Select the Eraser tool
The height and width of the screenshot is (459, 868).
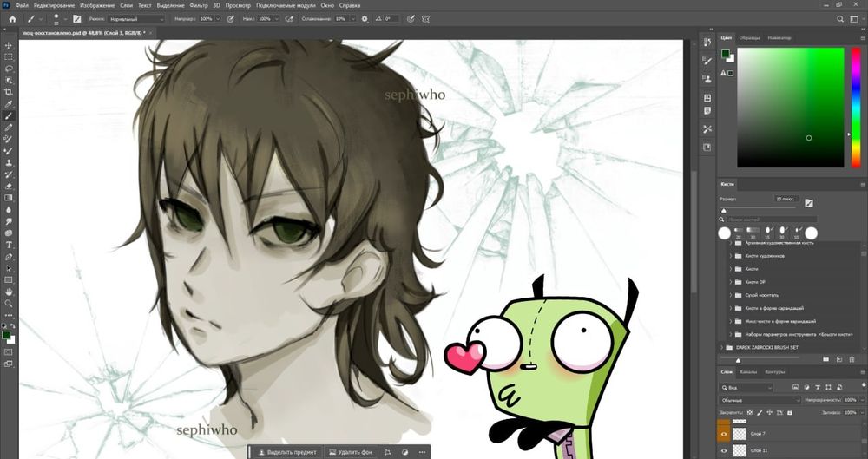[9, 186]
